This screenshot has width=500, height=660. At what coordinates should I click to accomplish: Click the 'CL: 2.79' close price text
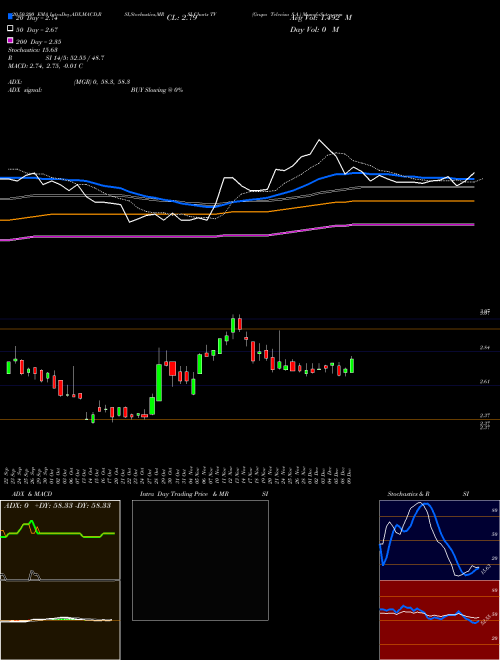pos(182,18)
